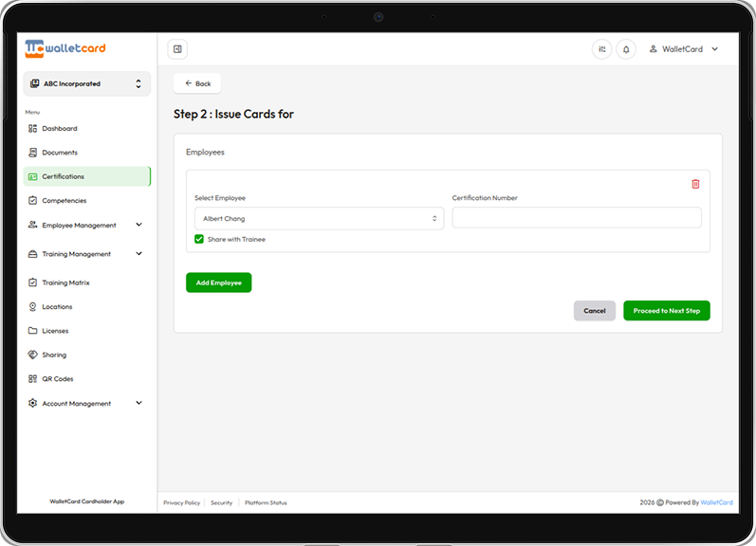Click Proceed to Next Step button
Screen dimensions: 756x546
point(667,311)
